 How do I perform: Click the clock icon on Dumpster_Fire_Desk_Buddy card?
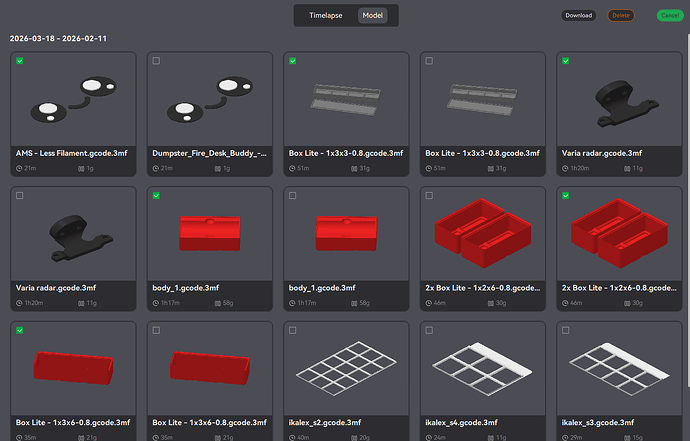coord(155,169)
